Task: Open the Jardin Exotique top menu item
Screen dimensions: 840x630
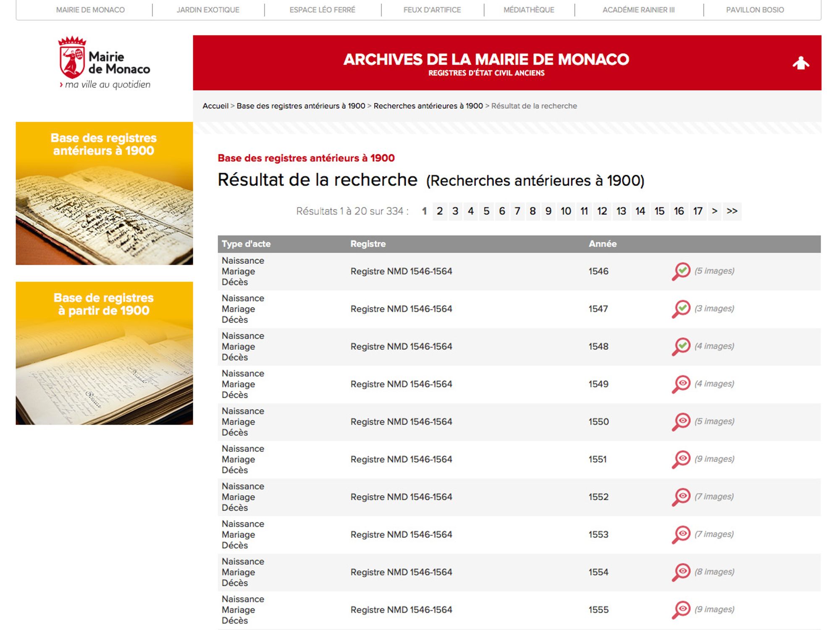Action: point(208,10)
